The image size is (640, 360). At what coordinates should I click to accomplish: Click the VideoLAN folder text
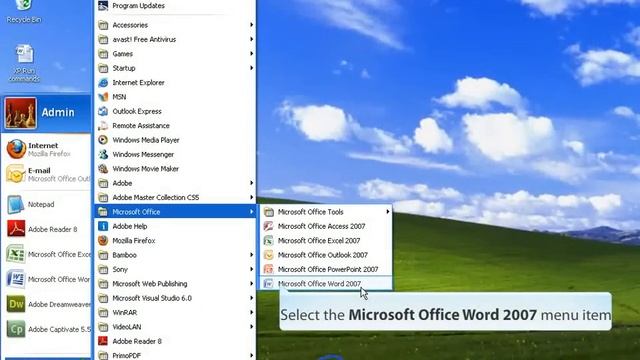point(127,327)
